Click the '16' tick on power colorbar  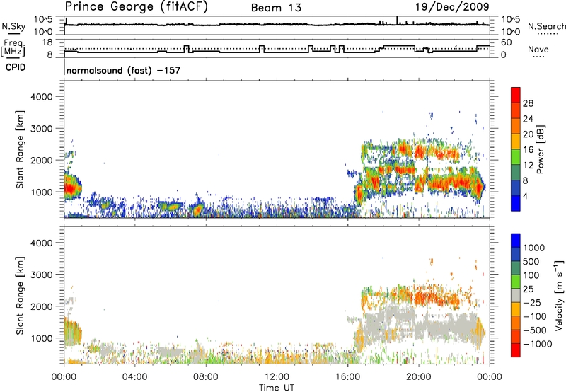[528, 150]
